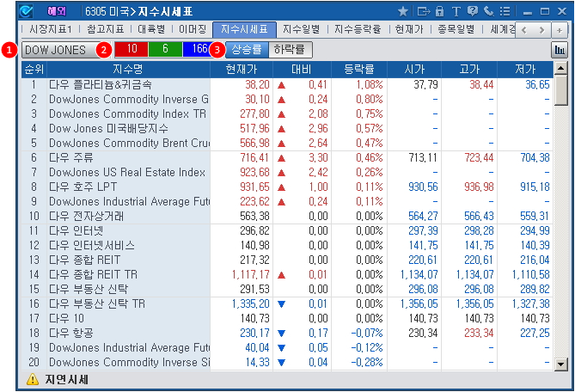Image resolution: width=575 pixels, height=392 pixels.
Task: Show more tabs with right arrow
Action: (541, 30)
